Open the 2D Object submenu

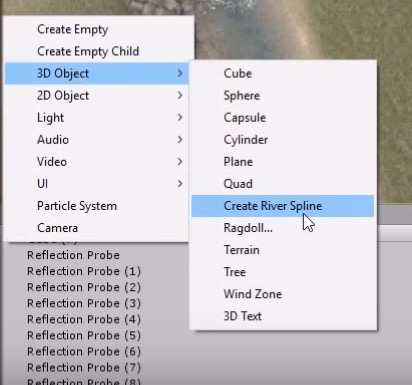[97, 96]
